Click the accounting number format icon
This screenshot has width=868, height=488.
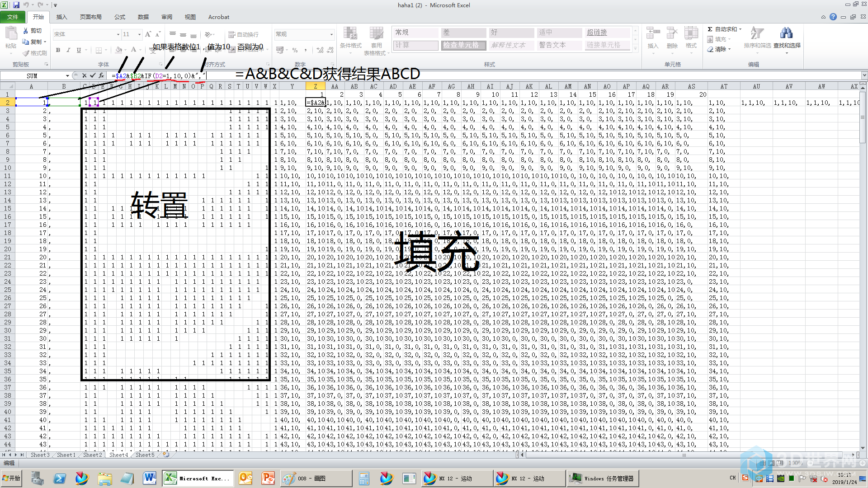pos(280,50)
